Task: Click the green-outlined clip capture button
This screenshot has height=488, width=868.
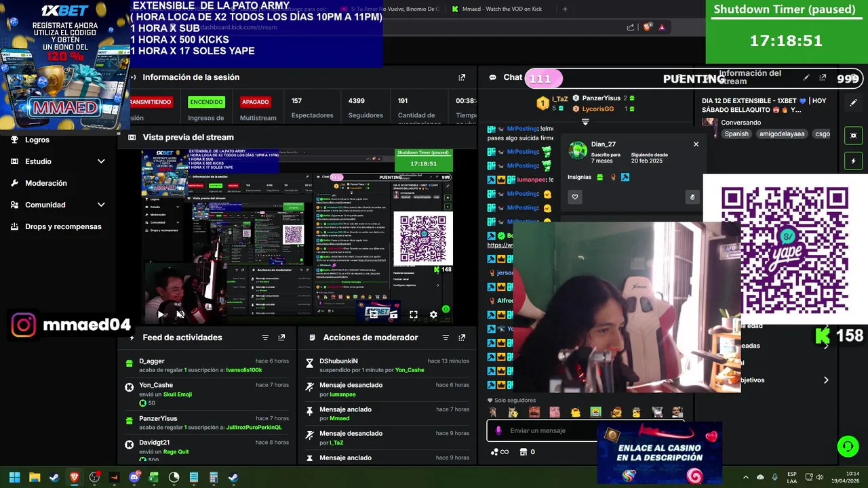Action: point(853,136)
